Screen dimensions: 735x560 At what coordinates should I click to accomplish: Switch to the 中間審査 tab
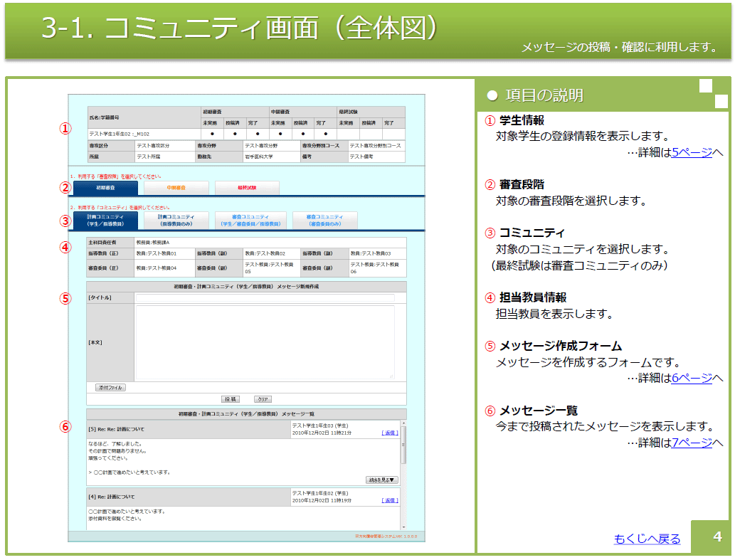click(x=176, y=188)
